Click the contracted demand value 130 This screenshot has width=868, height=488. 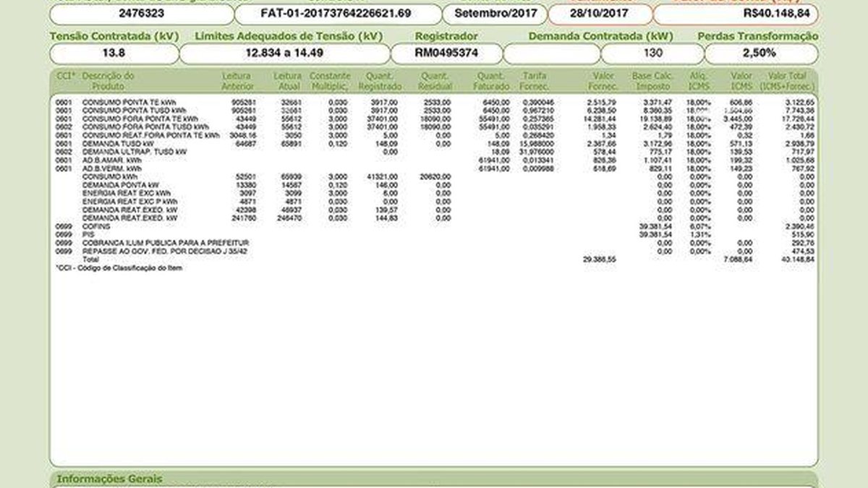652,53
